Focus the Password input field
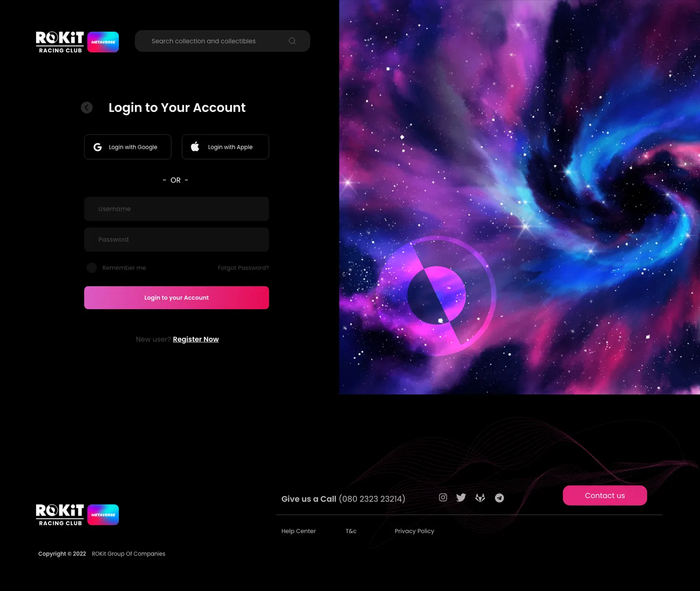The image size is (700, 591). point(176,239)
